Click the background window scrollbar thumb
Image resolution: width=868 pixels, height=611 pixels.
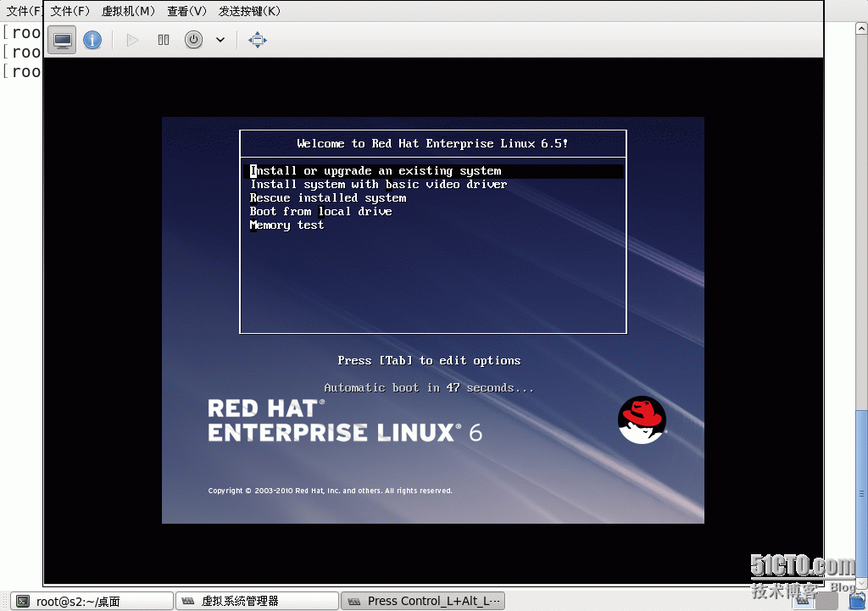tap(861, 494)
